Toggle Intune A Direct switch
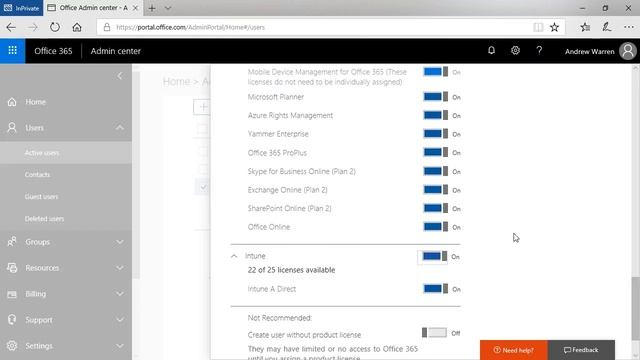640x360 pixels. pos(436,289)
